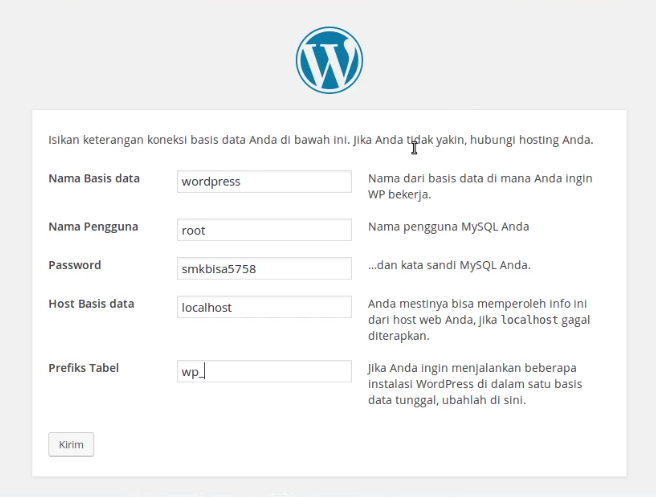
Task: Click the Password label
Action: click(75, 265)
